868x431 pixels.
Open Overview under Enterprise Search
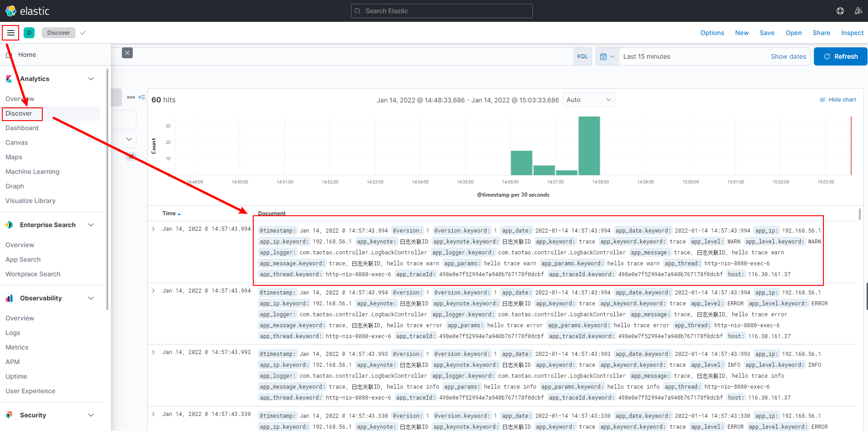pyautogui.click(x=20, y=245)
